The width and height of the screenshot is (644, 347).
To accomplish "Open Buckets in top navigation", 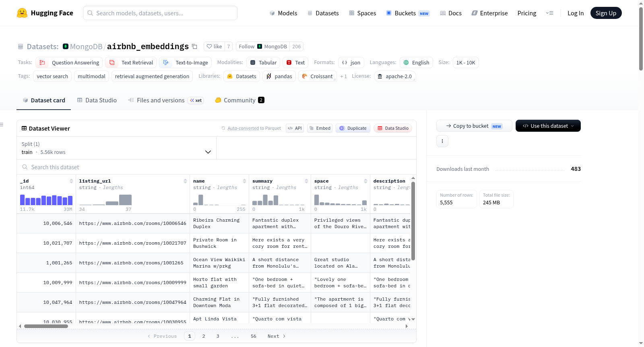I will (x=408, y=13).
